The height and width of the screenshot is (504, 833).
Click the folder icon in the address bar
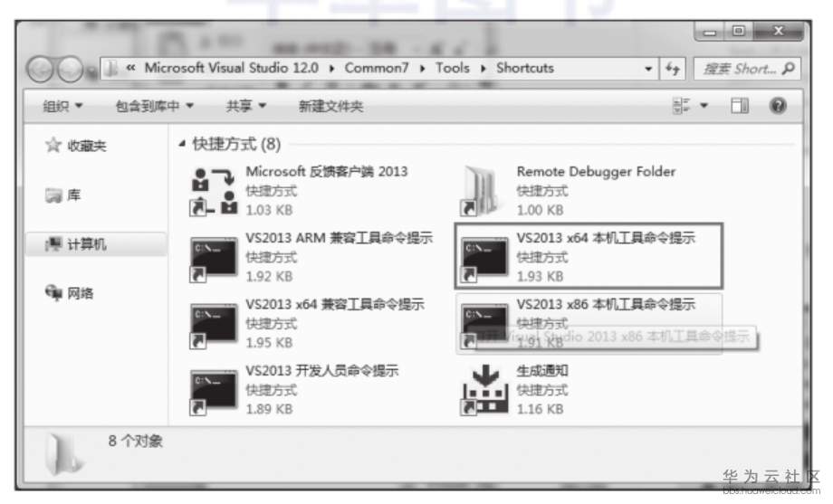[111, 69]
